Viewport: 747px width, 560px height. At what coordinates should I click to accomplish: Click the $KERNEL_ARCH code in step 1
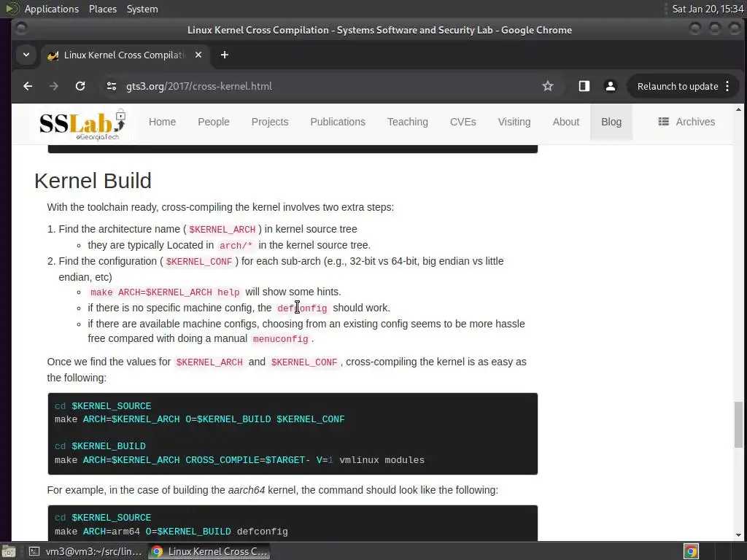[222, 230]
